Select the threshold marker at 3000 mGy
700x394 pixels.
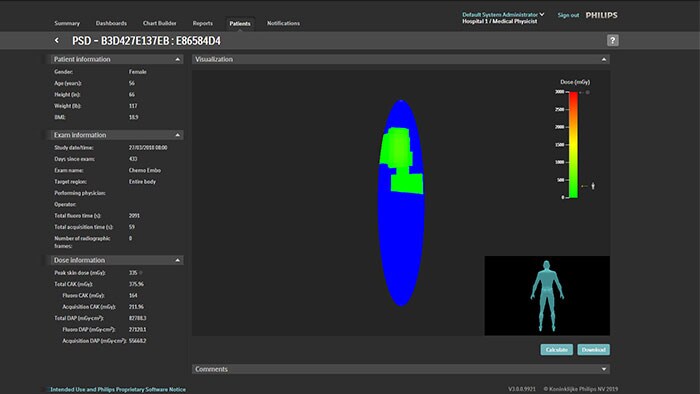(x=588, y=92)
